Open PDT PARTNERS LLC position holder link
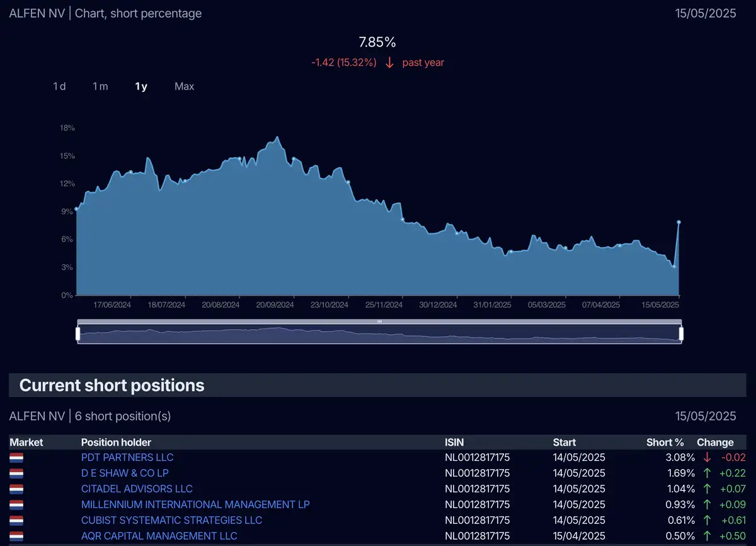This screenshot has width=756, height=546. [127, 457]
